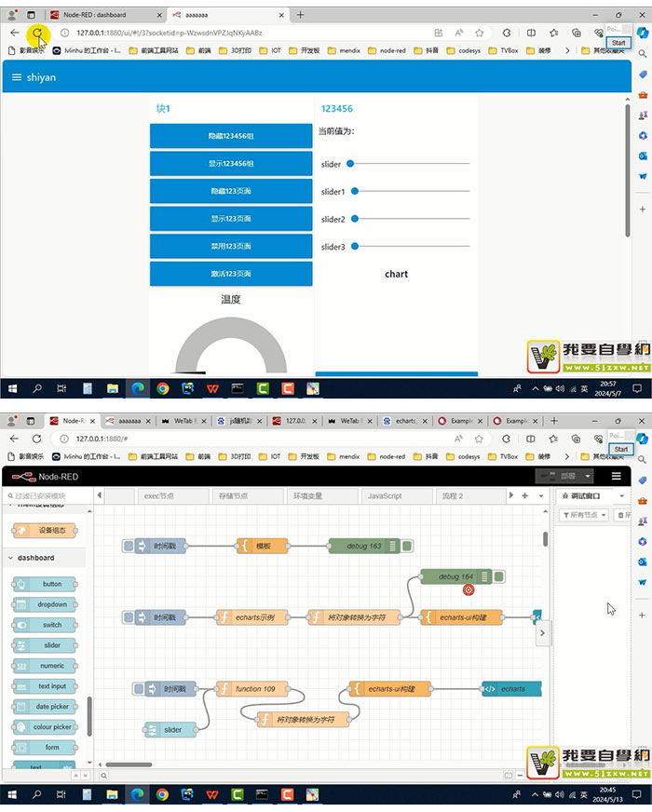Expand bookmarks overflow chevron in the dashboard window
This screenshot has width=652, height=812.
[567, 50]
